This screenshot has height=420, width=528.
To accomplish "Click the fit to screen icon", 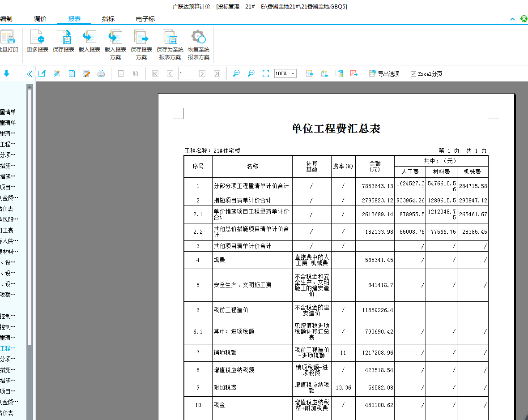I will point(266,73).
